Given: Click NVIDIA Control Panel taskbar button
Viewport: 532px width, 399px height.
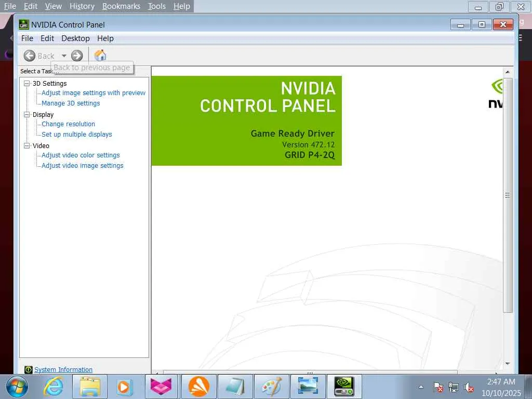Looking at the screenshot, I should (x=344, y=387).
